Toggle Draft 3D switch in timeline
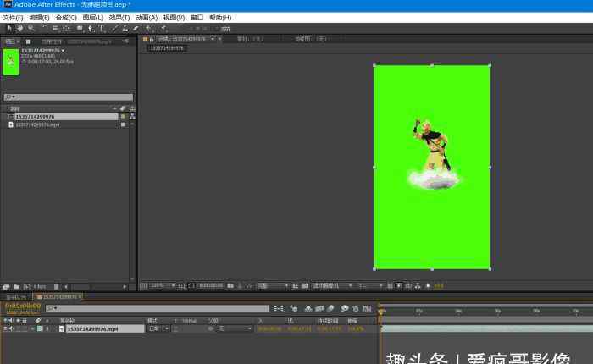 pyautogui.click(x=294, y=309)
